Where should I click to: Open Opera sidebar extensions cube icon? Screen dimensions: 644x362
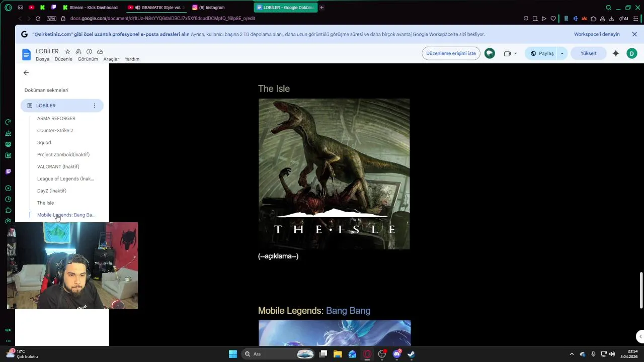coord(8,210)
